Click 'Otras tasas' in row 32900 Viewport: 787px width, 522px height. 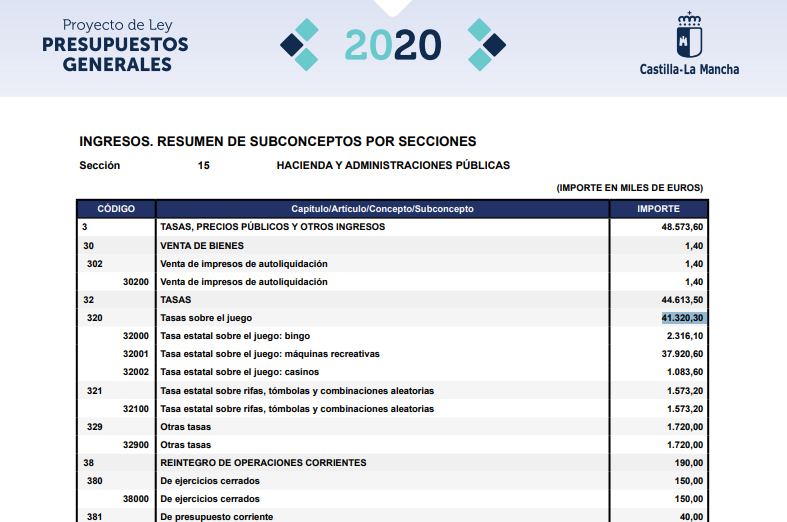[185, 445]
